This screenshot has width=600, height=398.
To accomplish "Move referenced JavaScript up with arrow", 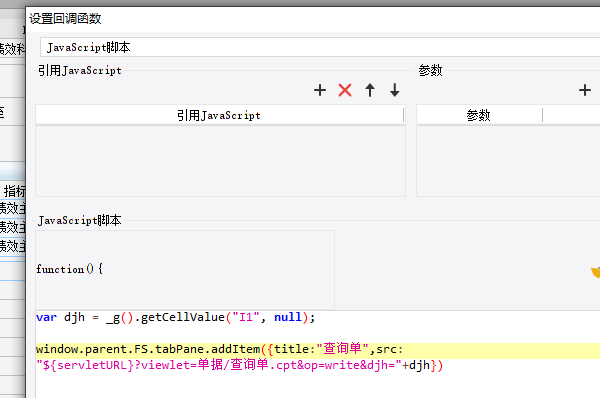I will point(370,90).
